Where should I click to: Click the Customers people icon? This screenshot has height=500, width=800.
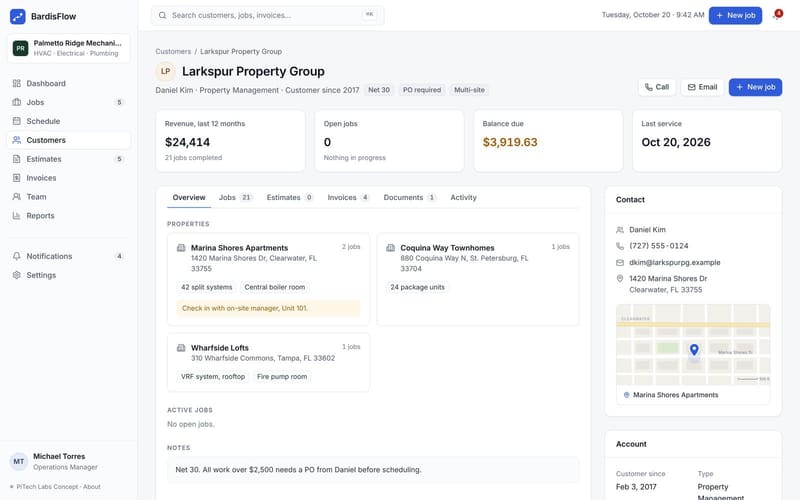click(x=17, y=140)
